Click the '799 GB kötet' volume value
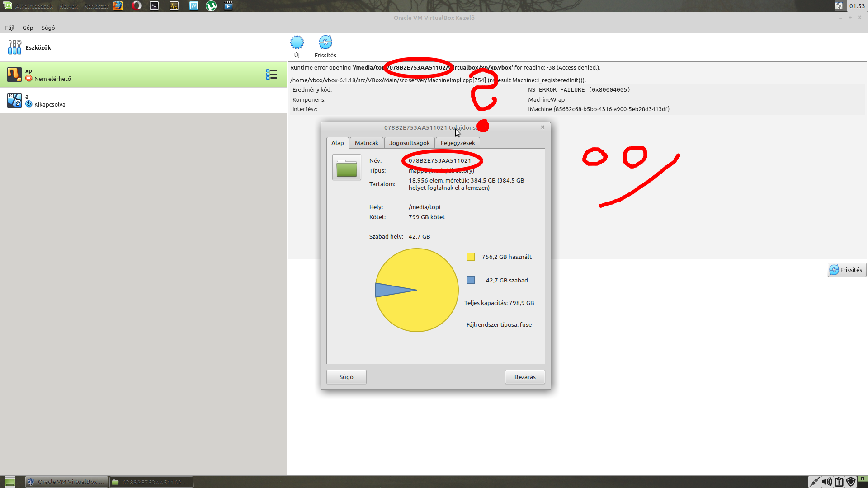This screenshot has width=868, height=488. (426, 217)
